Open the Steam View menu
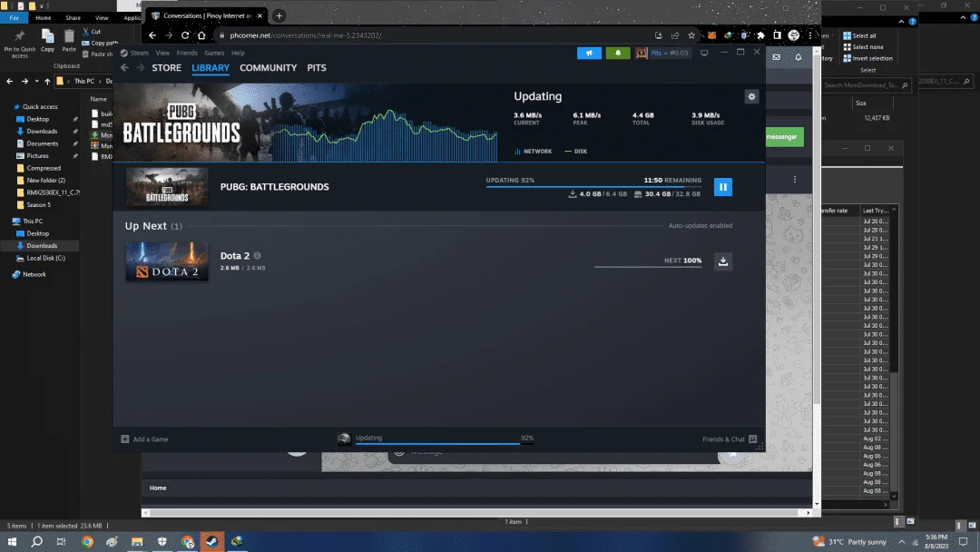Viewport: 980px width, 552px height. [162, 54]
